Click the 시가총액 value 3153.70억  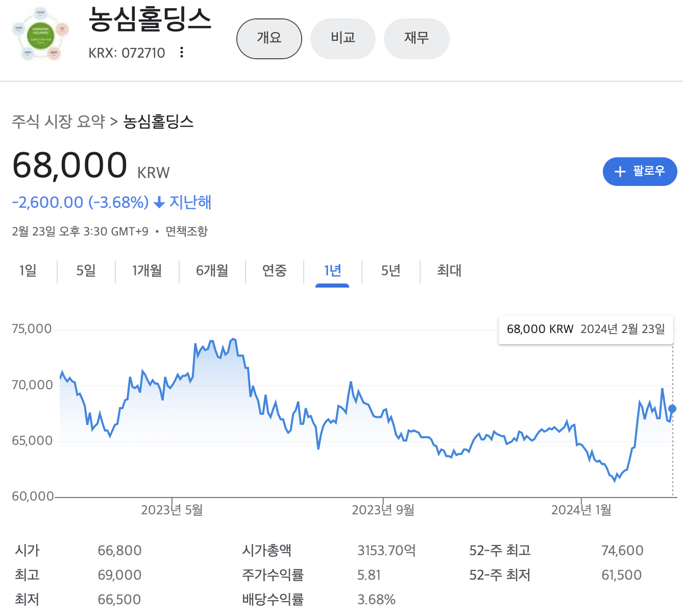[386, 551]
